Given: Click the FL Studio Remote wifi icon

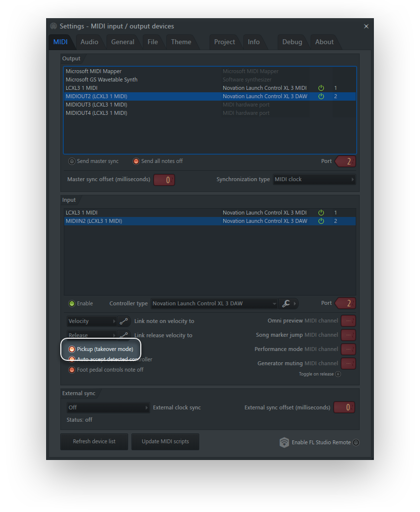Looking at the screenshot, I should (x=284, y=442).
